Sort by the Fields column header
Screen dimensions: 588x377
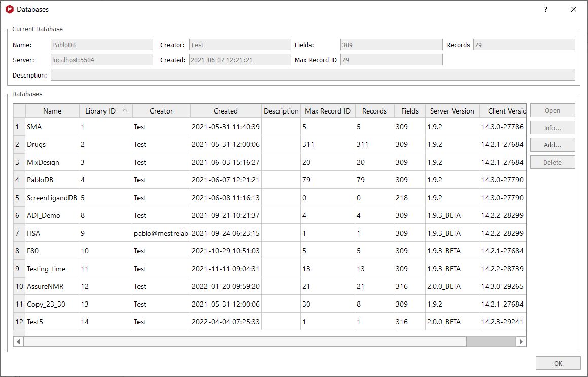point(410,111)
